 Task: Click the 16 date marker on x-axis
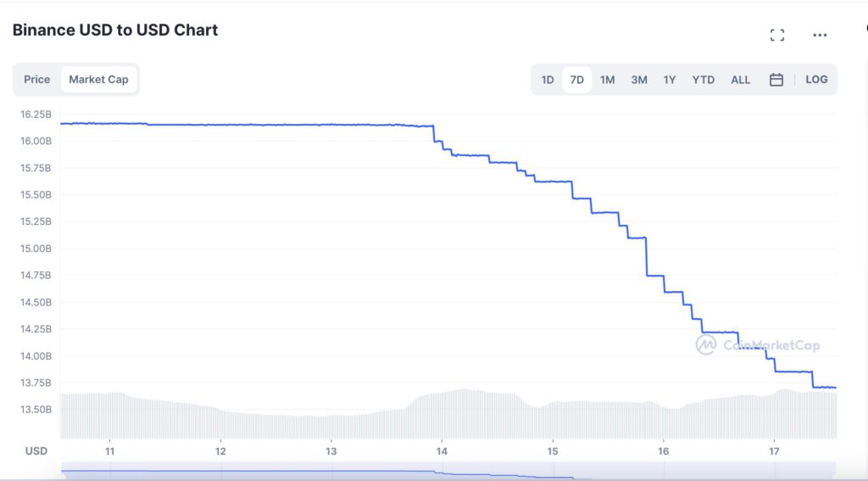[663, 451]
